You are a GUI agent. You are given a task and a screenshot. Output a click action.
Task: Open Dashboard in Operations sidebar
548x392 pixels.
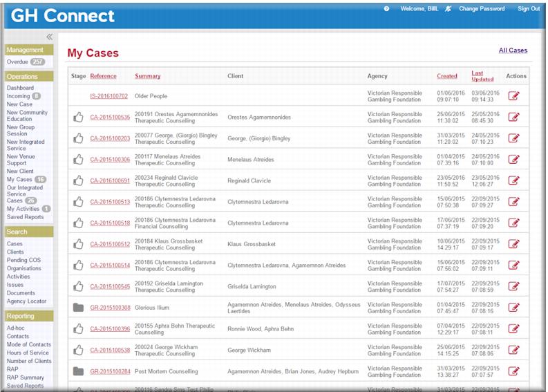[x=20, y=88]
